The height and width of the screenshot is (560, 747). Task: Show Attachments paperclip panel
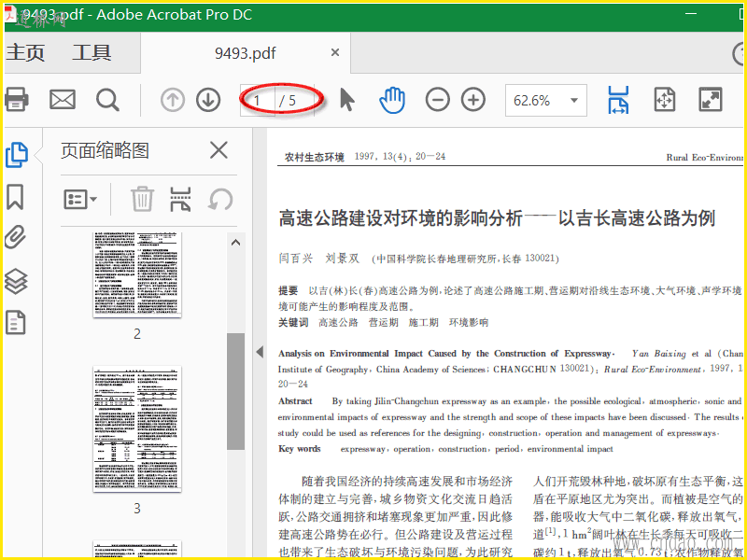tap(15, 237)
